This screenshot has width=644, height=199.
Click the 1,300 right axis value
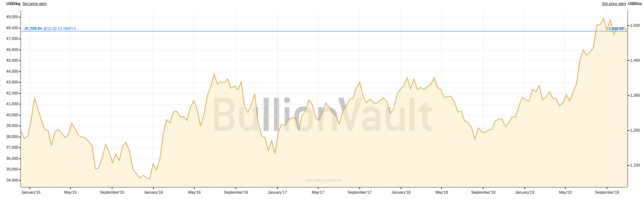[635, 95]
